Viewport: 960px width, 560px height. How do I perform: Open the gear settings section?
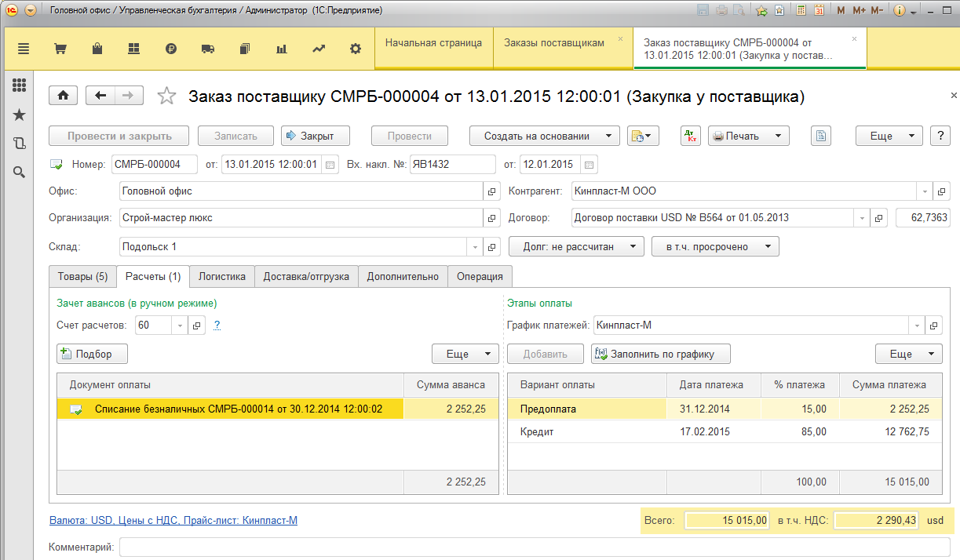(x=356, y=49)
